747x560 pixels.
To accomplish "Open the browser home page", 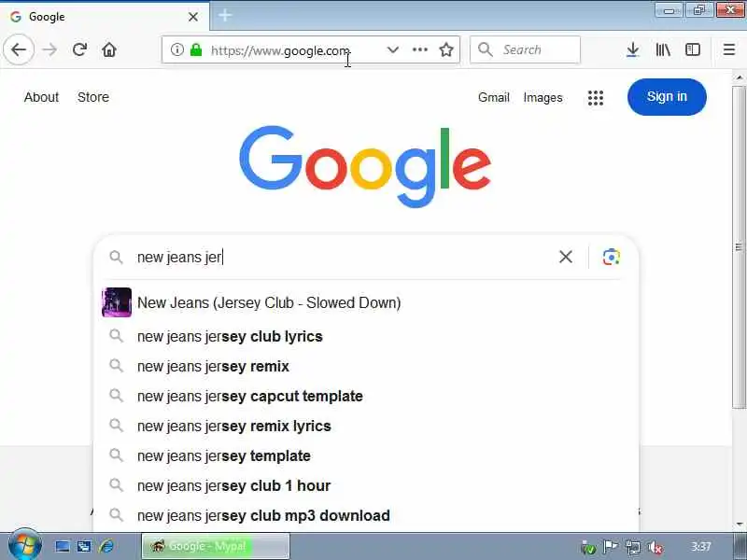I will (x=109, y=49).
